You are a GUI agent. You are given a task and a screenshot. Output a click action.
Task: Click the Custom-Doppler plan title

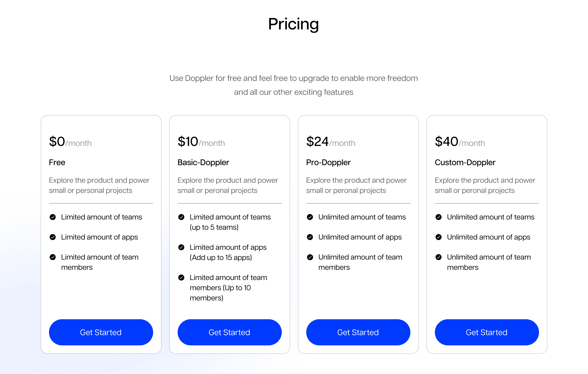[465, 162]
